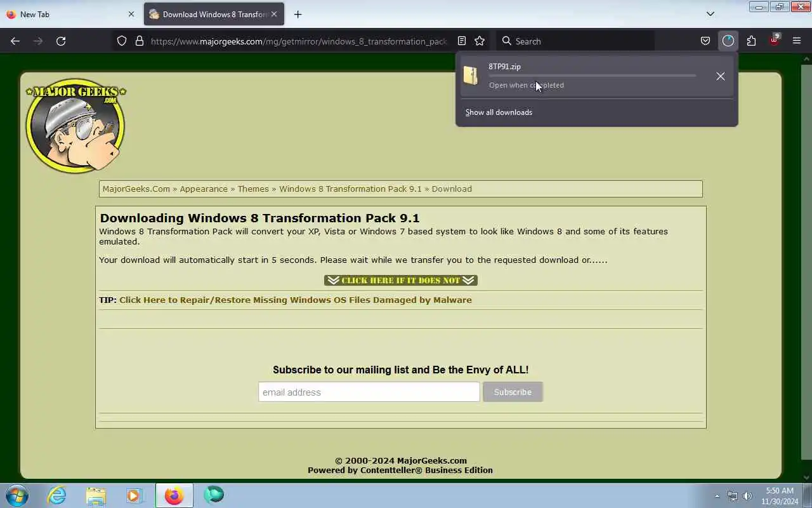The height and width of the screenshot is (508, 812).
Task: Open Save to Pocket icon
Action: 705,41
